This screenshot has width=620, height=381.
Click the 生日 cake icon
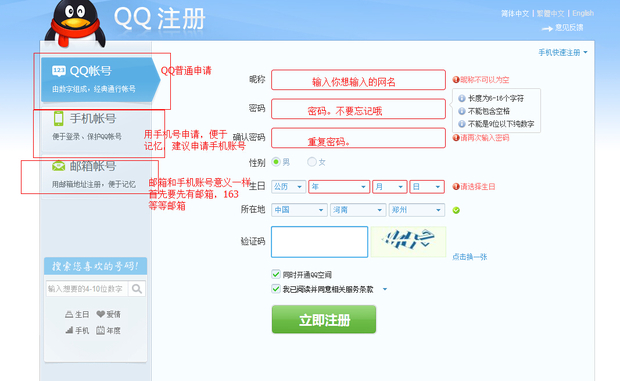[69, 315]
